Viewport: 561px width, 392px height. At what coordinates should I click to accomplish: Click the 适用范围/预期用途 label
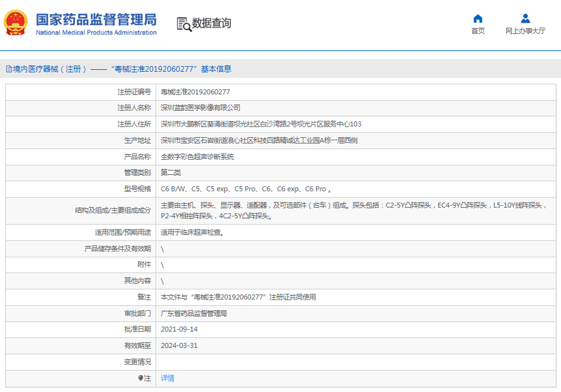click(x=123, y=232)
